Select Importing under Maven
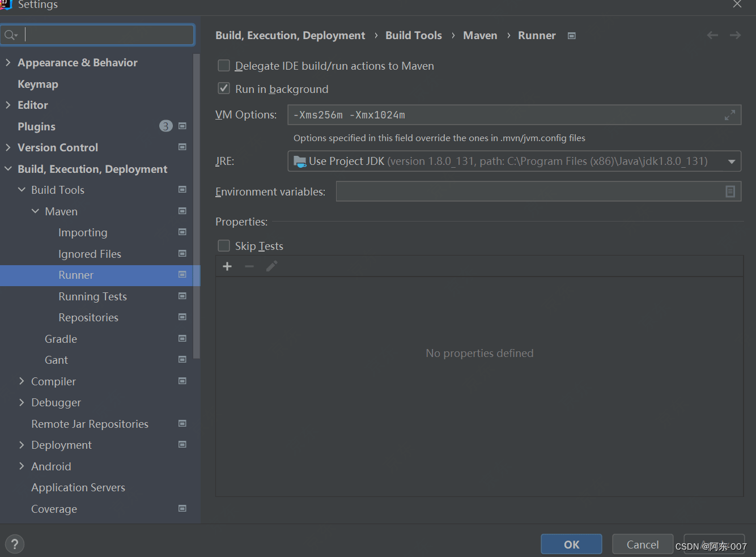Screen dimensions: 756x557 click(83, 232)
